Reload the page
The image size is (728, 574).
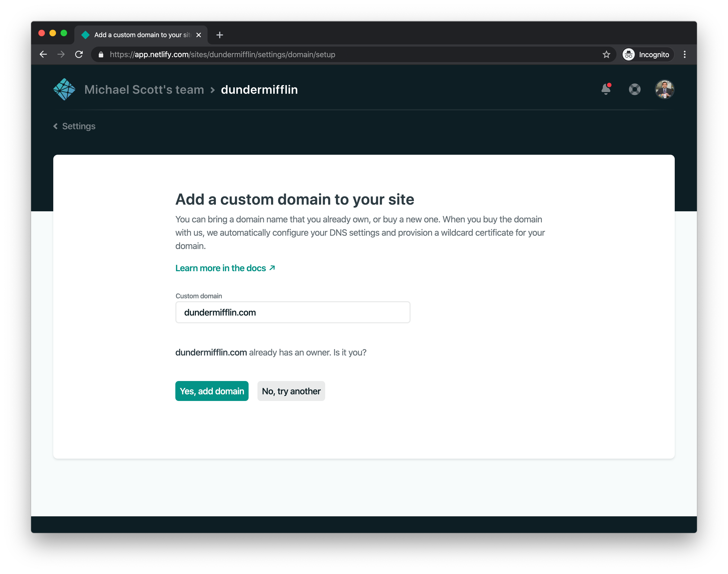(79, 54)
